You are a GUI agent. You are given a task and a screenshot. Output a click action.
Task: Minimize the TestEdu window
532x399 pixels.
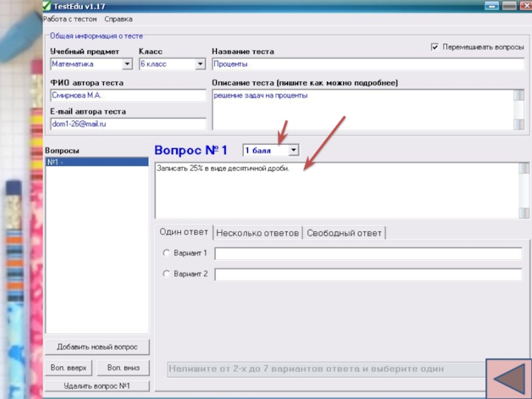pyautogui.click(x=491, y=6)
